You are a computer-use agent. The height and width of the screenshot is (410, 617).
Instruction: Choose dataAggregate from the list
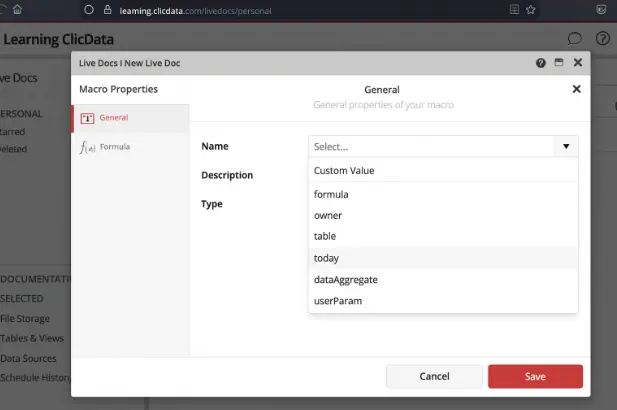point(443,280)
